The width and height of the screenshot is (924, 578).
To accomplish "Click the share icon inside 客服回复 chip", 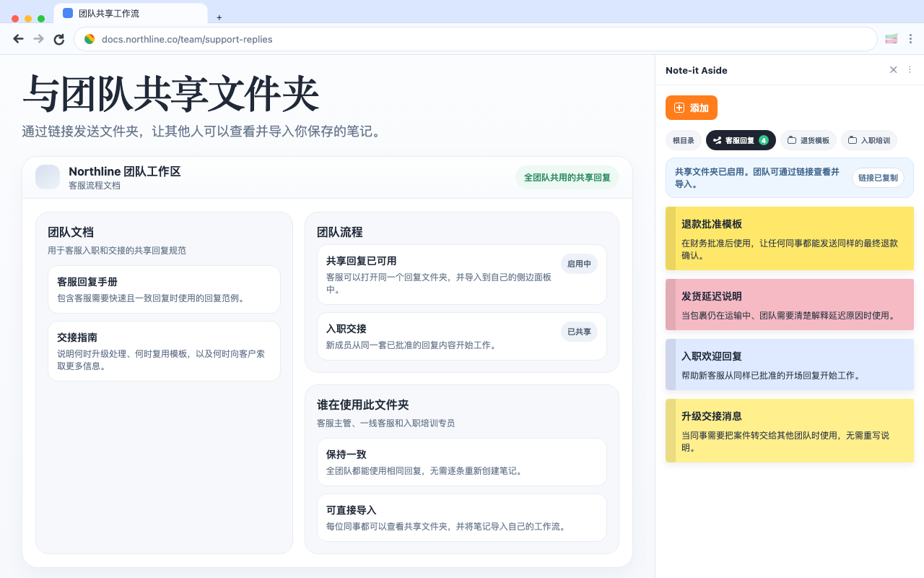I will click(x=716, y=140).
